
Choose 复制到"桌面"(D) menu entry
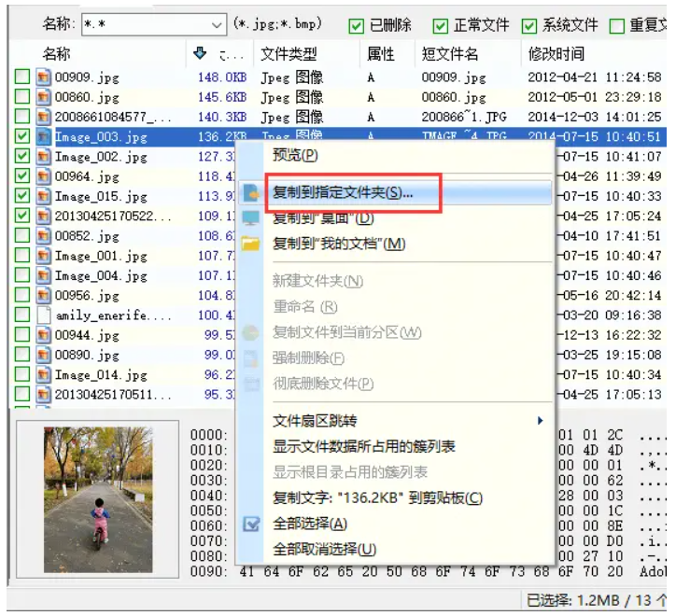tap(323, 218)
